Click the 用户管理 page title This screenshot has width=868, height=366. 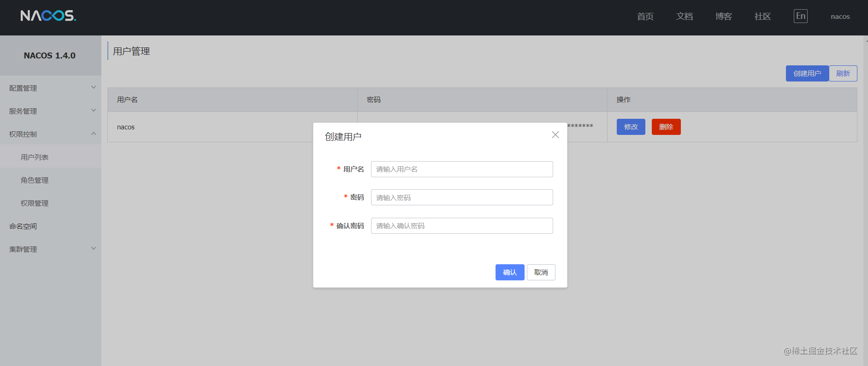tap(131, 51)
